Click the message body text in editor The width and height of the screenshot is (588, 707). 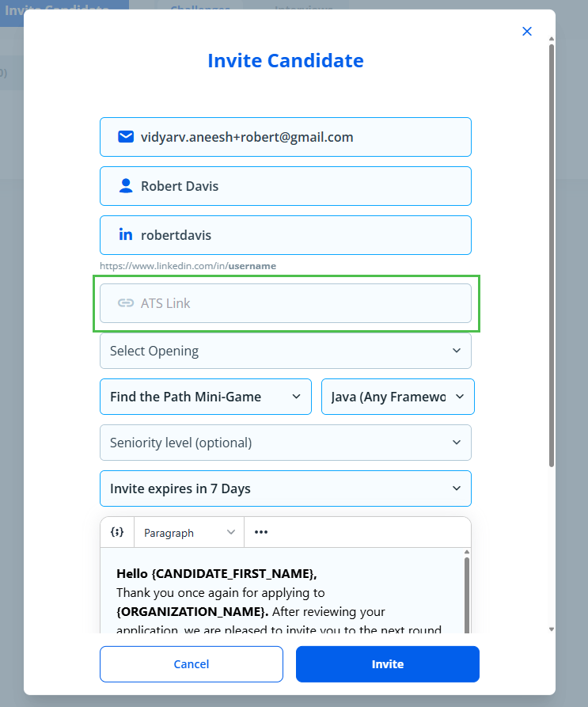coord(277,602)
